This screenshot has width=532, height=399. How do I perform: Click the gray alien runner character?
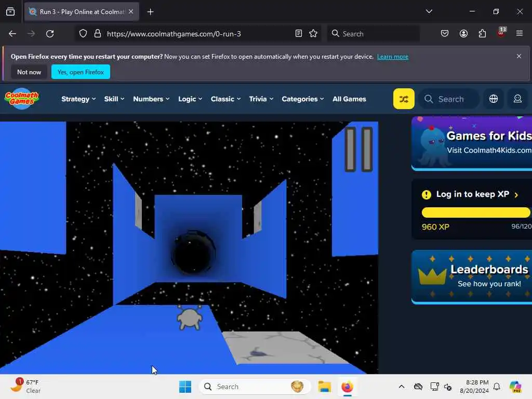point(190,317)
